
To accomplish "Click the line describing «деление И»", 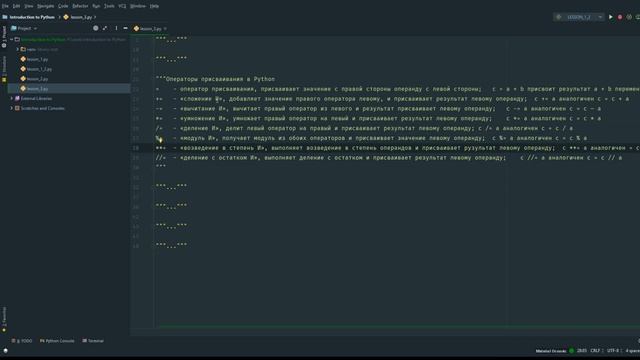I will (x=364, y=128).
